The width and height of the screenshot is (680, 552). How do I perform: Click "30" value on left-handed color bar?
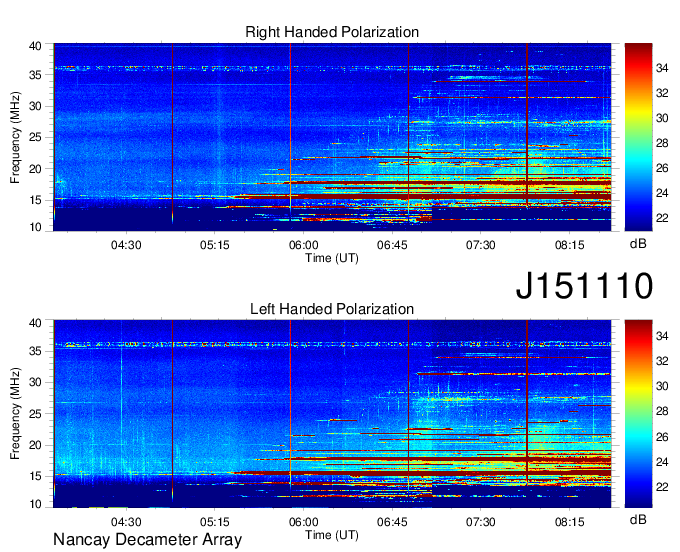click(662, 386)
